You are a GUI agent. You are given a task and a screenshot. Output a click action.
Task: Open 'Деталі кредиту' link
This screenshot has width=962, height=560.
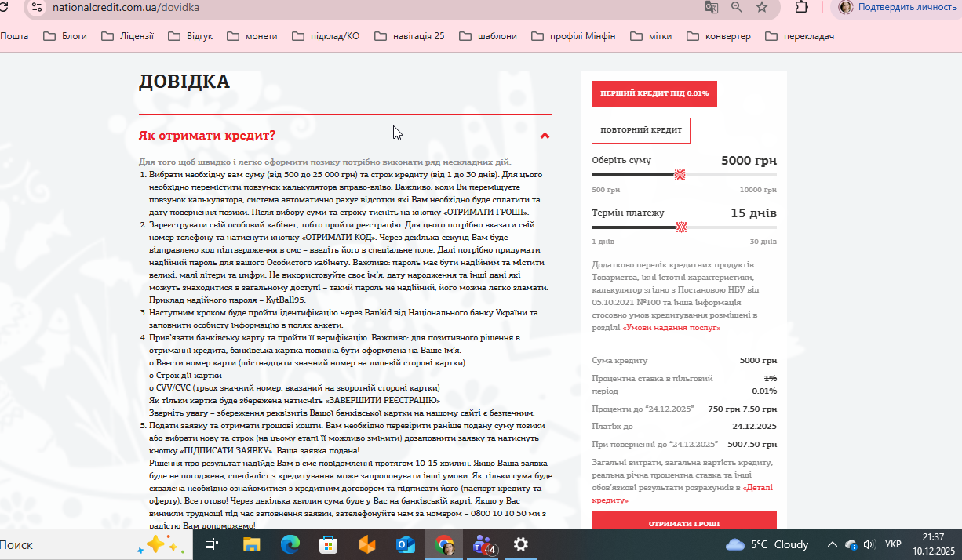pos(682,493)
